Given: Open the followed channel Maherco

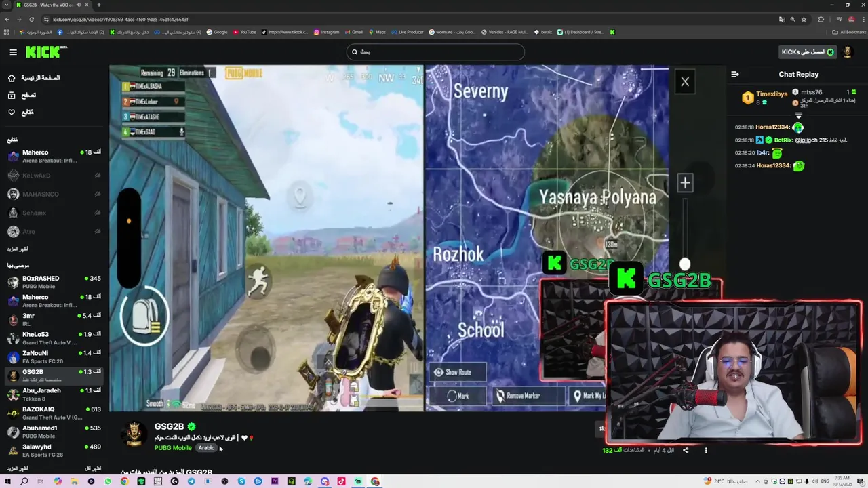Looking at the screenshot, I should coord(54,157).
